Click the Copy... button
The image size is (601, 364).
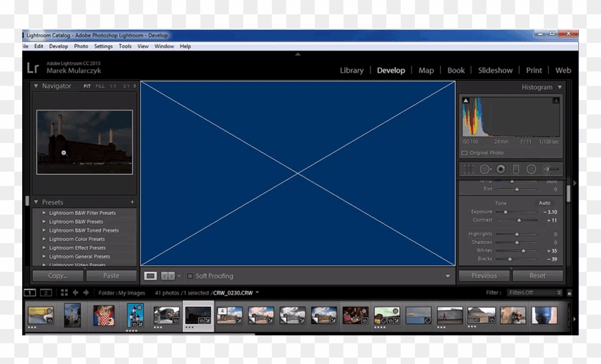click(x=58, y=275)
